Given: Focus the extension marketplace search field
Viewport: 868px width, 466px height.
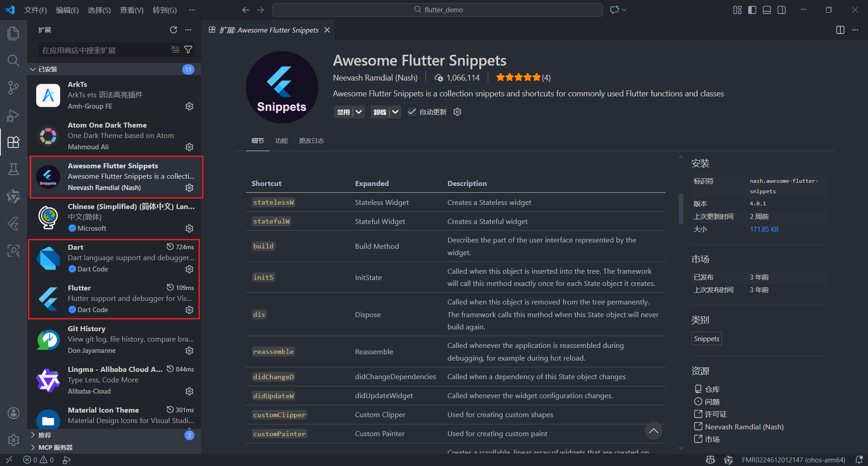Looking at the screenshot, I should tap(104, 50).
